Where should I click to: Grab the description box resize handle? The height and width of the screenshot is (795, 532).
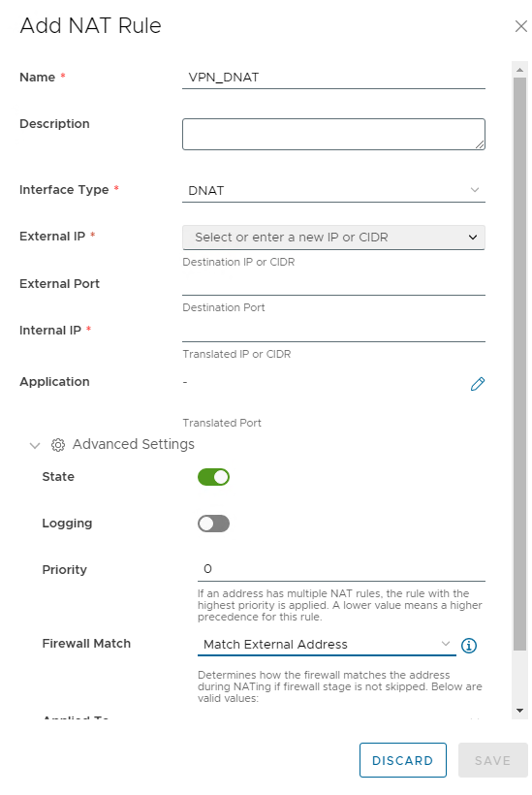(480, 144)
